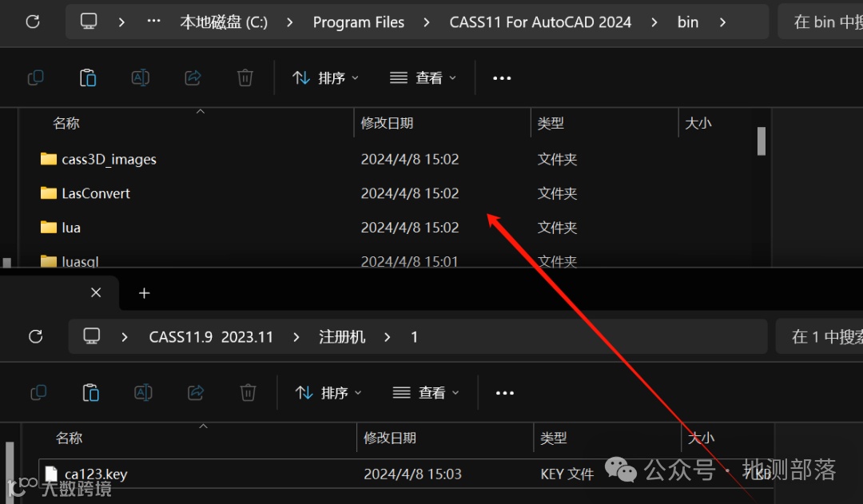Click Rename icon in bin window toolbar
This screenshot has width=863, height=504.
point(141,77)
